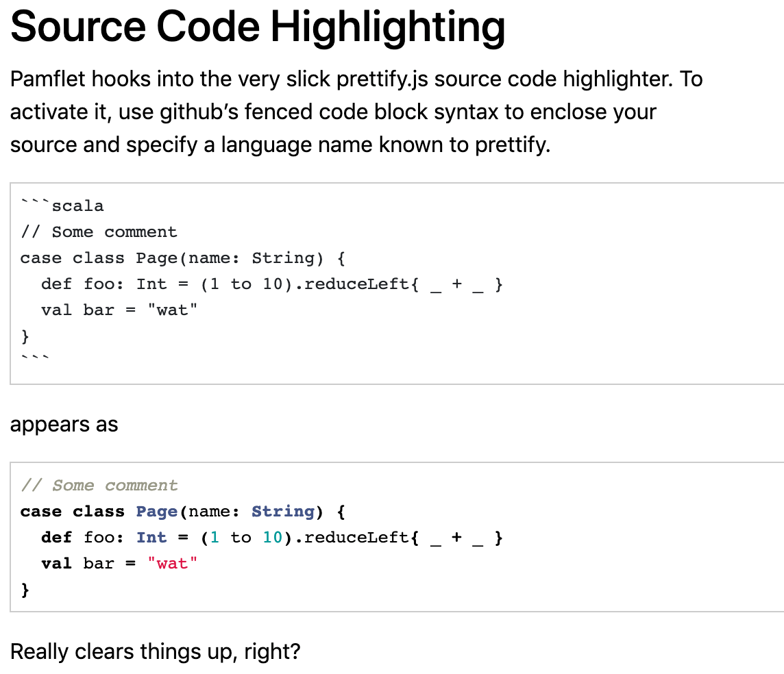Click the blue 'Page' class name
Image resolution: width=784 pixels, height=674 pixels.
click(156, 511)
